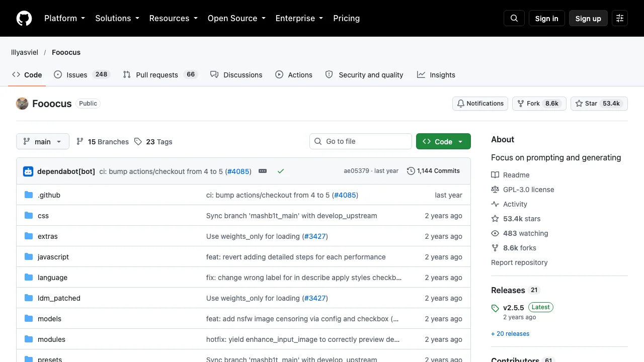644x362 pixels.
Task: Open the Activity link
Action: (509, 204)
